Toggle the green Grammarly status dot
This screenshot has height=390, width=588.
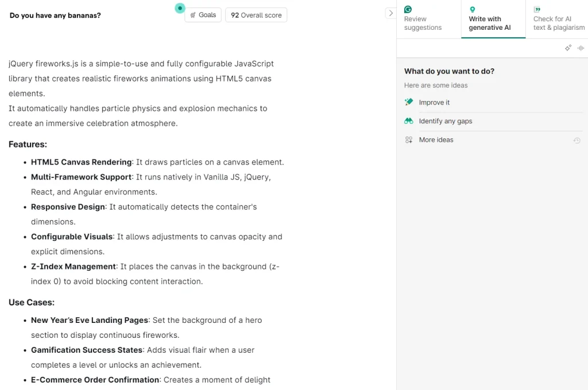(179, 9)
